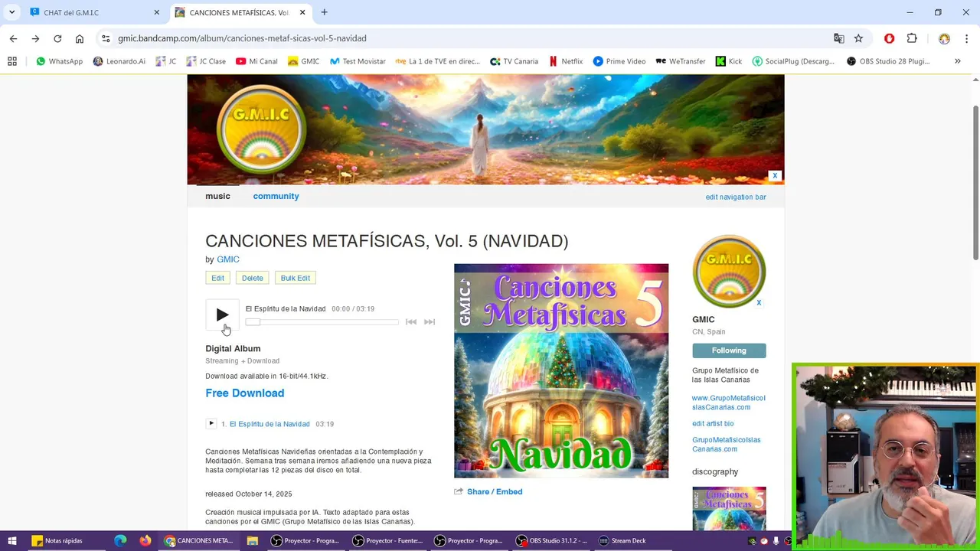Viewport: 980px width, 551px height.
Task: Open Mi Canal YouTube bookmark
Action: point(256,61)
